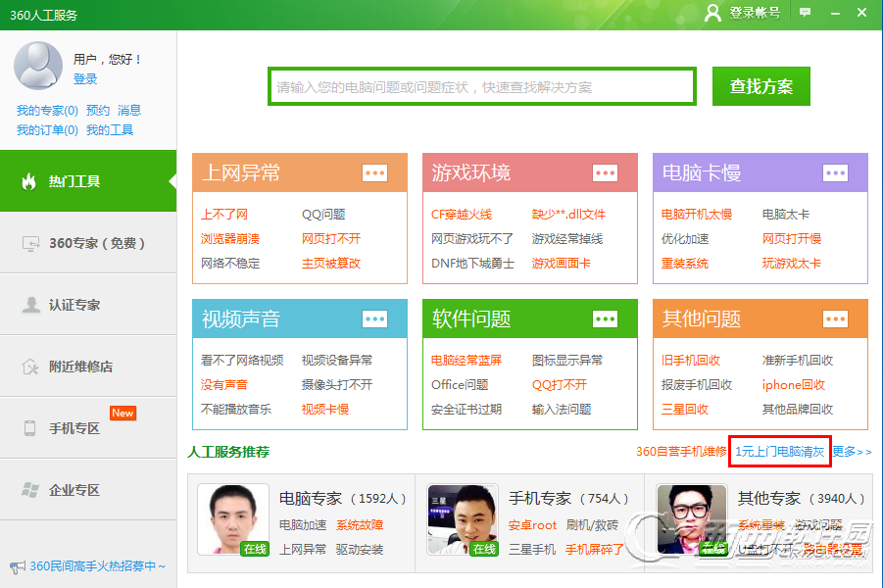Screen dimensions: 883x588
Task: Open the feedback message icon in title bar
Action: click(x=806, y=13)
